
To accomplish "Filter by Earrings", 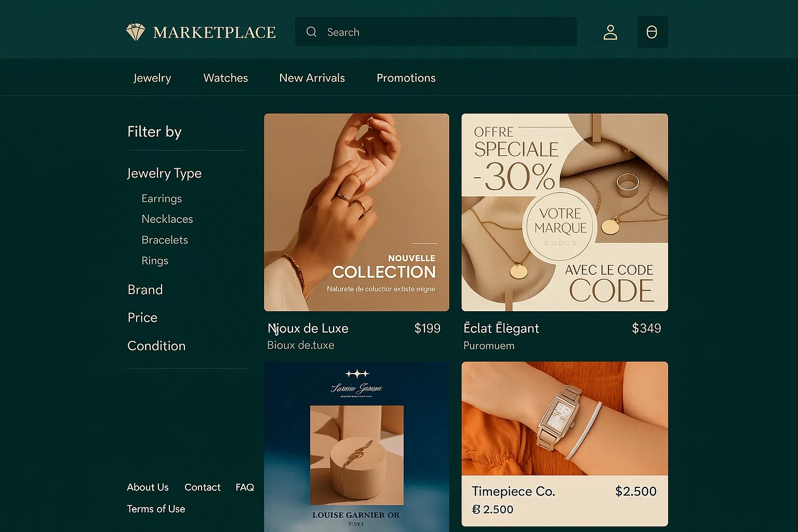I will click(162, 198).
